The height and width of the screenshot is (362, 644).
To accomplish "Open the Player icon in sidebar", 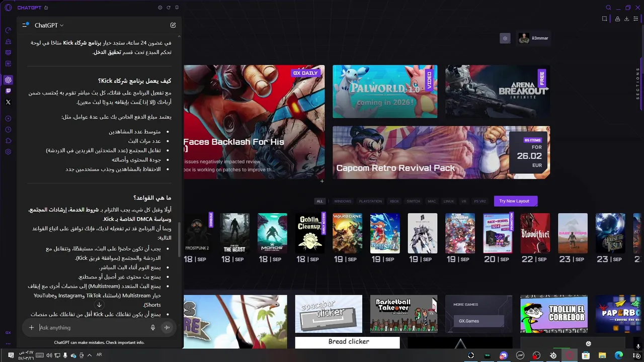I will [x=8, y=119].
